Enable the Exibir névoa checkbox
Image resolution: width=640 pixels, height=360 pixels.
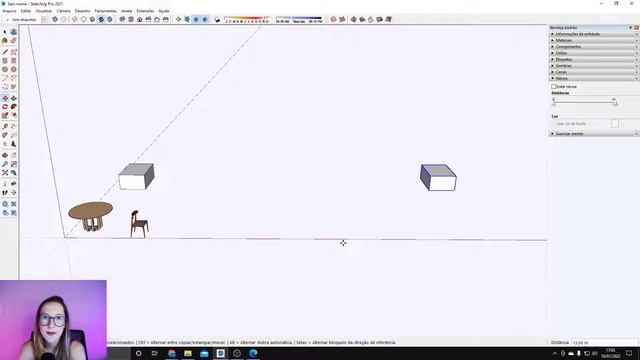(554, 87)
